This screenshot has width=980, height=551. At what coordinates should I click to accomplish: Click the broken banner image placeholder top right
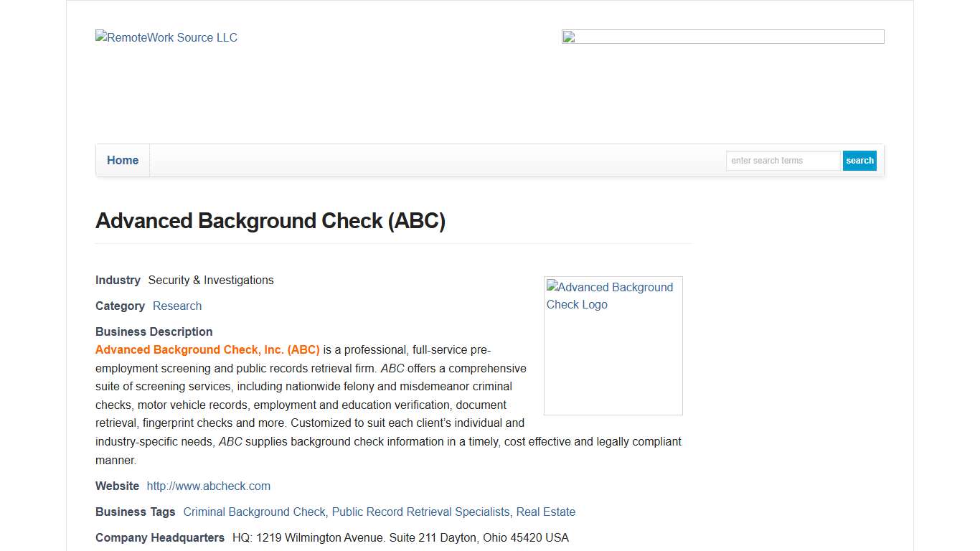click(722, 37)
